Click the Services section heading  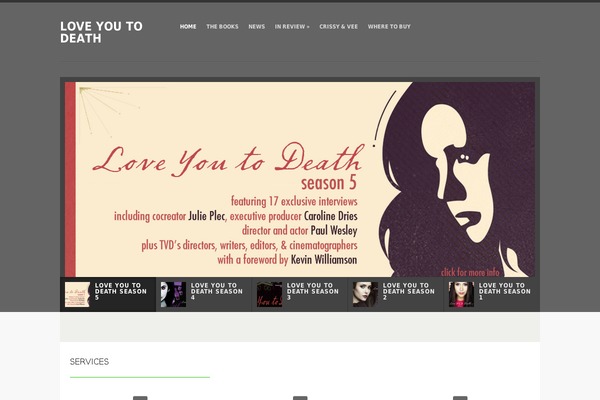(89, 362)
